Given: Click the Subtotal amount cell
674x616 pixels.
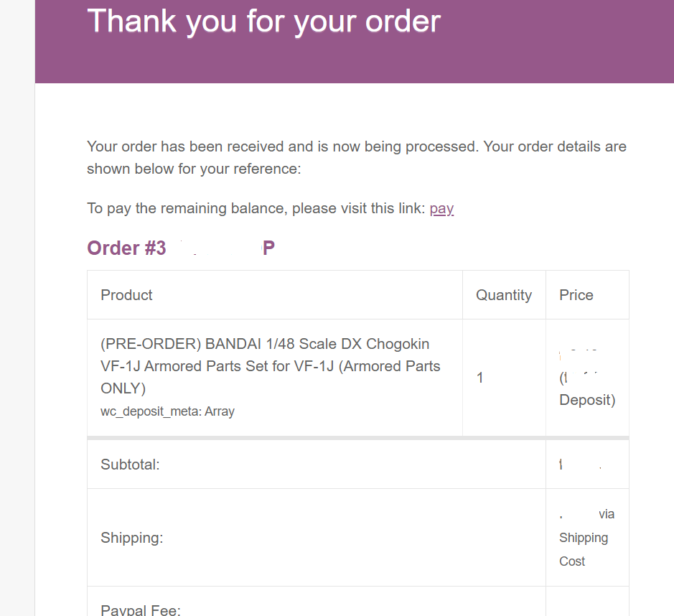Looking at the screenshot, I should (x=587, y=465).
